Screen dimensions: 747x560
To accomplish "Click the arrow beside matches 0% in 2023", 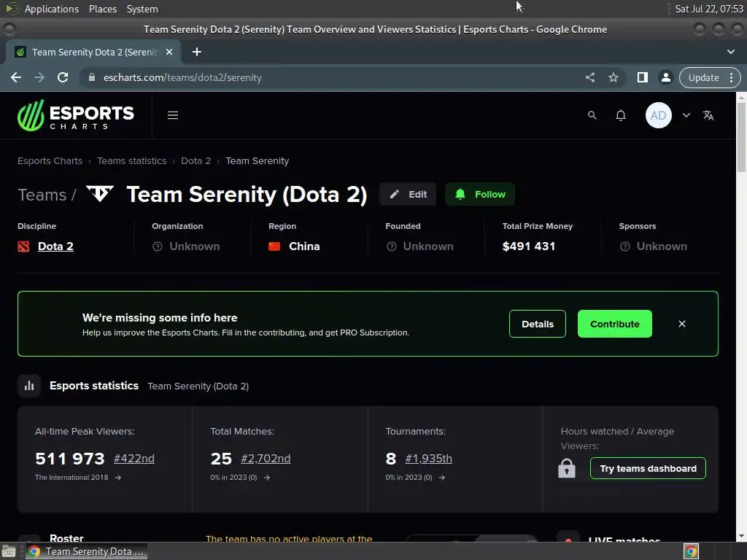I will coord(267,478).
